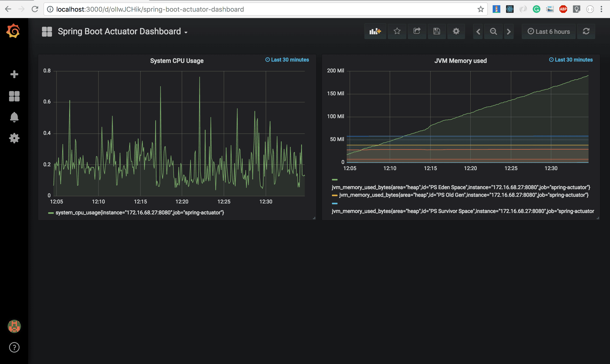Viewport: 610px width, 364px height.
Task: Open the Create menu in the sidebar
Action: coord(14,74)
